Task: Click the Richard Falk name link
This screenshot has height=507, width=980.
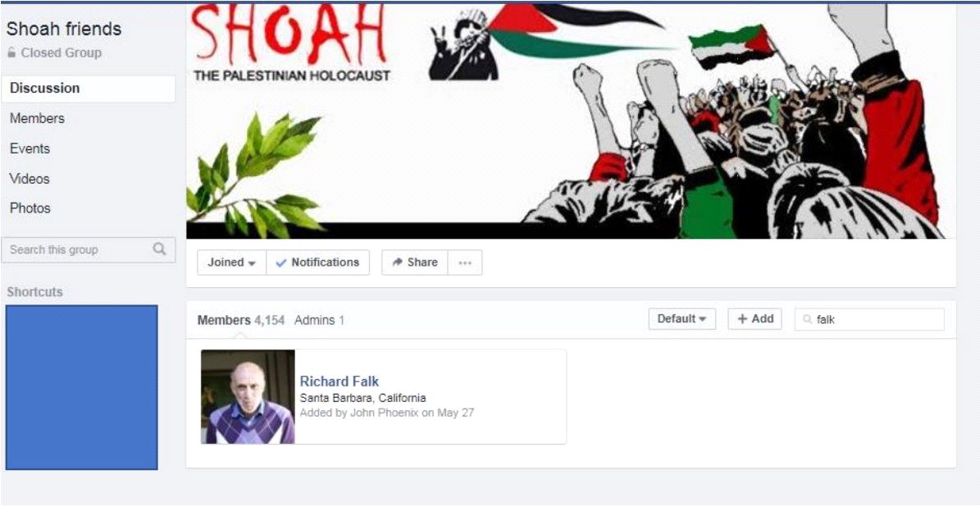Action: [x=340, y=381]
